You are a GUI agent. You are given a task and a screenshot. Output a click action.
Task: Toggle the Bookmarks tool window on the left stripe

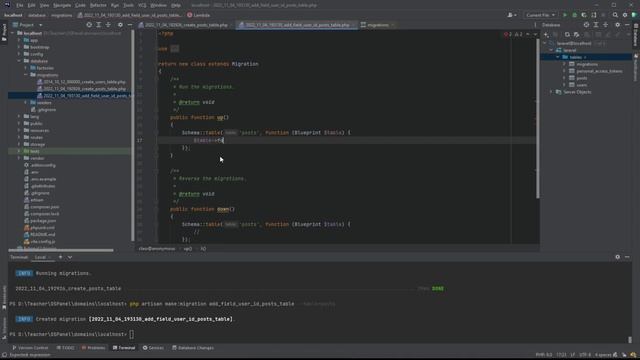[4, 297]
